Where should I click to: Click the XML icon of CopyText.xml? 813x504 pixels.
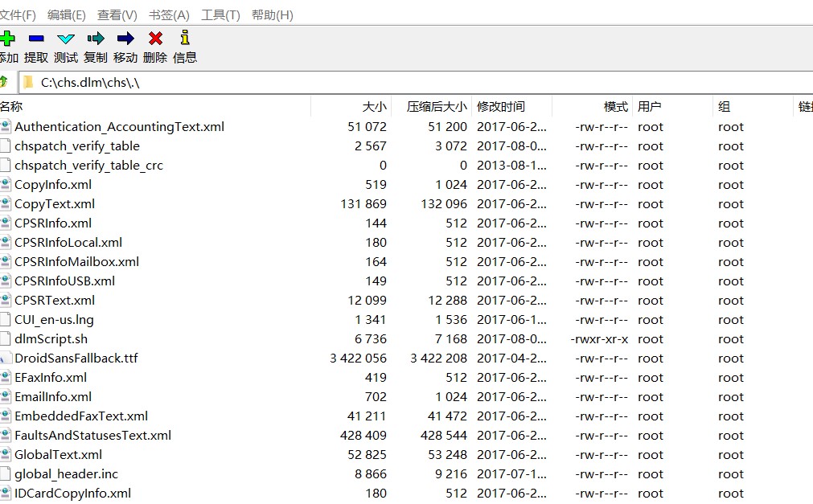(5, 204)
